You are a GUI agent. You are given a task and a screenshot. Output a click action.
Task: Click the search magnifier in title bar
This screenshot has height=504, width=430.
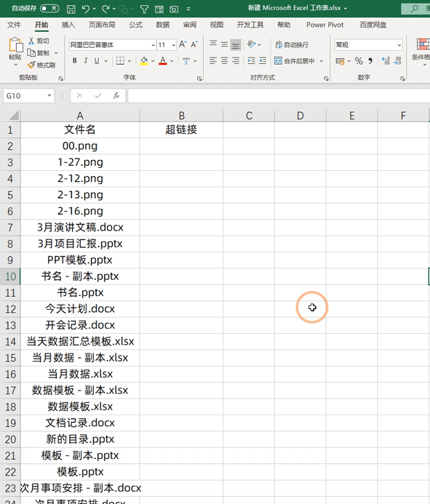[x=415, y=8]
